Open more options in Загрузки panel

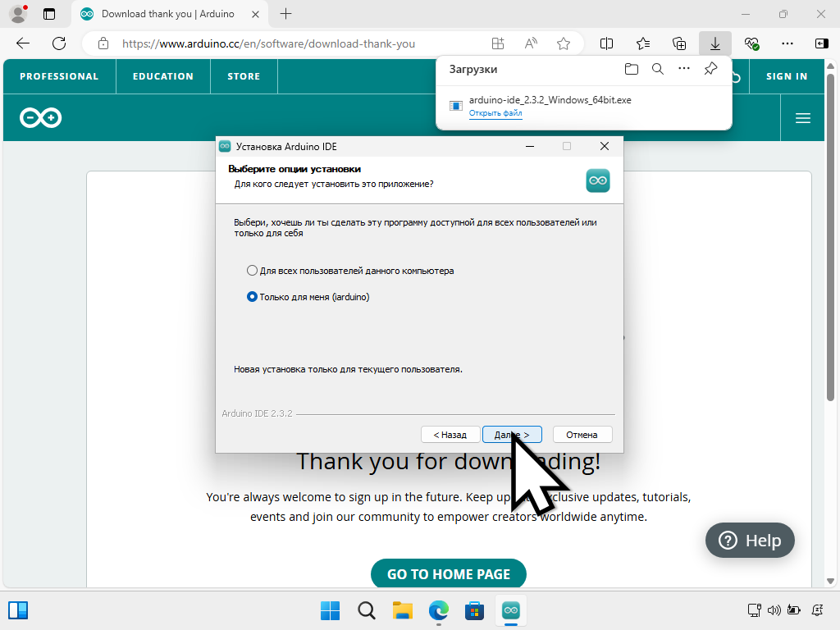coord(684,69)
